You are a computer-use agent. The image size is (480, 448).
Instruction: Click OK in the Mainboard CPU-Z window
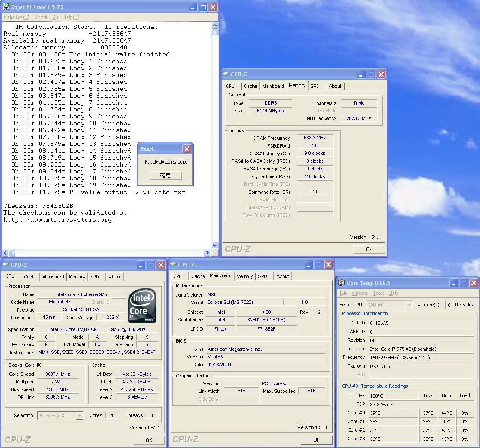(317, 439)
